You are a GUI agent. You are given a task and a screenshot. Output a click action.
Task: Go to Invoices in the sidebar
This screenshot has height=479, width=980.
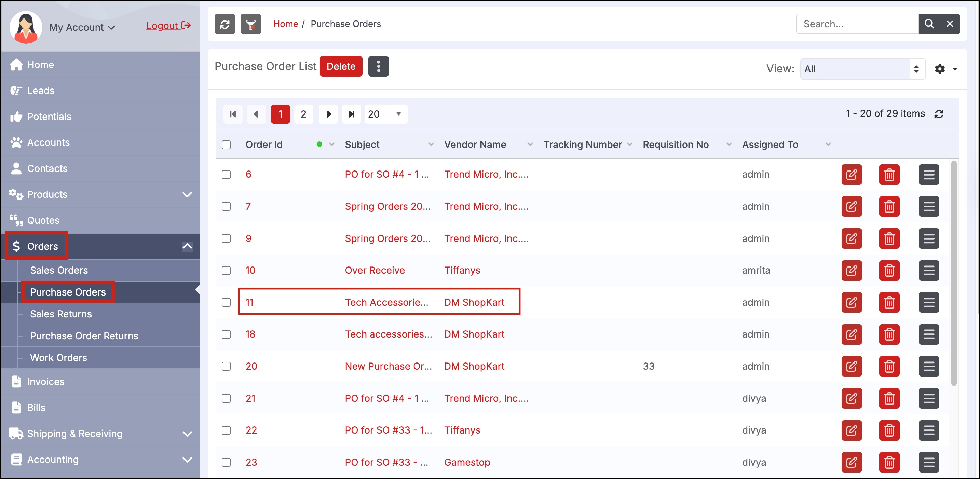pyautogui.click(x=46, y=382)
